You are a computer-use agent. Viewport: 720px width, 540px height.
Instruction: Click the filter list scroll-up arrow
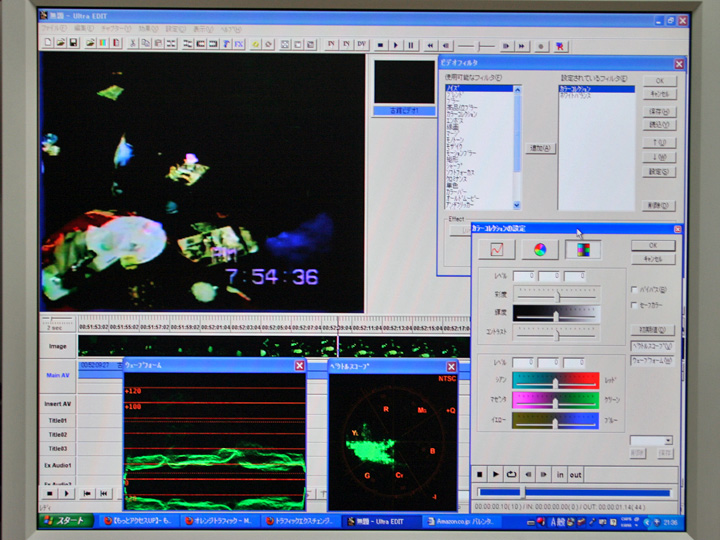(x=517, y=90)
